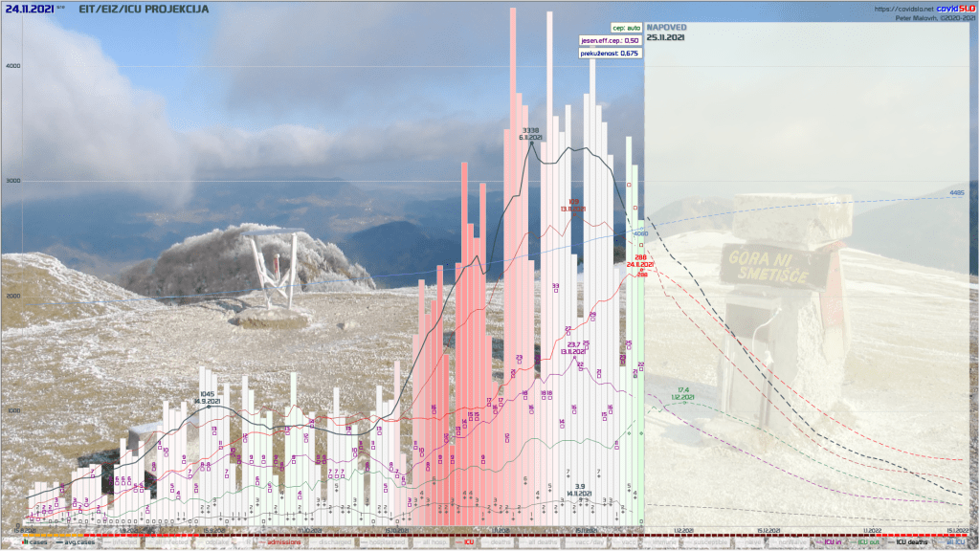
Task: Toggle the cases series in legend
Action: [x=34, y=541]
